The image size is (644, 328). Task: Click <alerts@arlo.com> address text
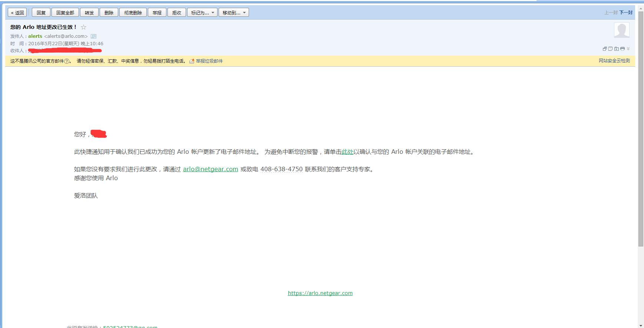coord(66,36)
